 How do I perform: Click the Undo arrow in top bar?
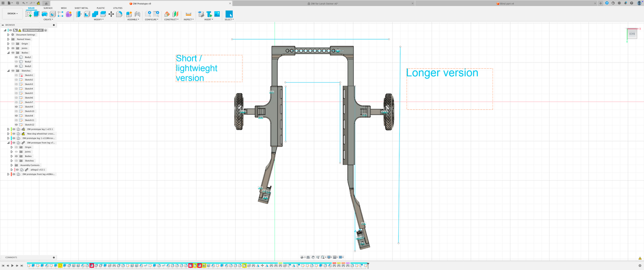24,3
